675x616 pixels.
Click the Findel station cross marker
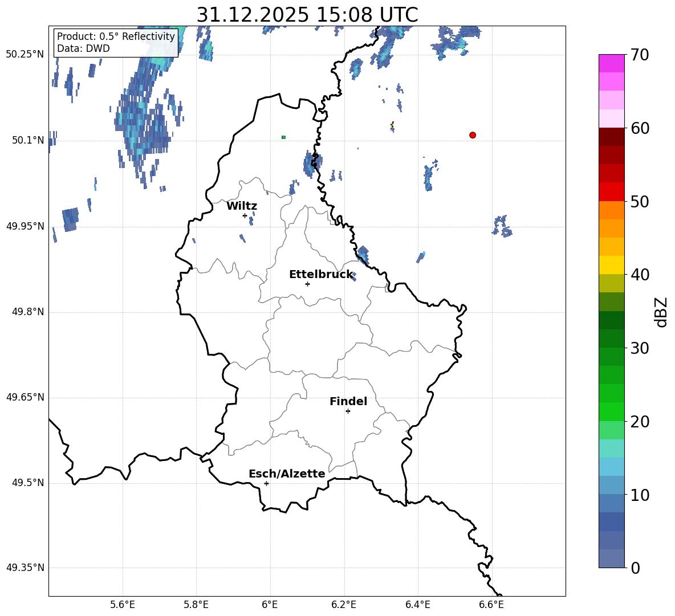(348, 411)
